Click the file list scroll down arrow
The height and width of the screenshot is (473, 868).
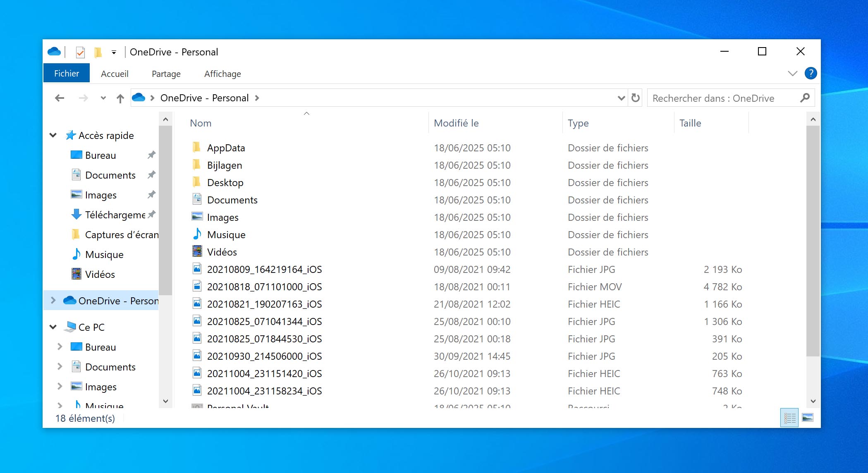[813, 401]
